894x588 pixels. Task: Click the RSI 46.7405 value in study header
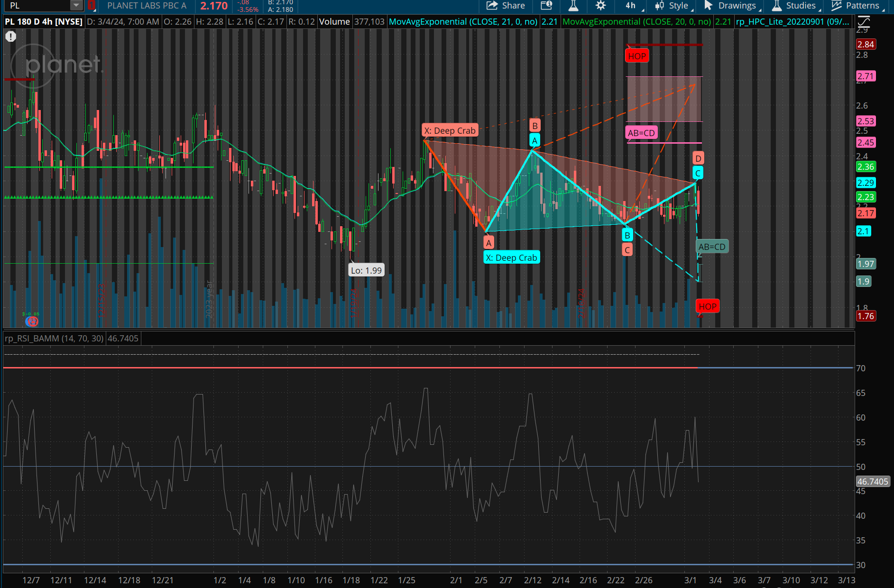tap(123, 339)
